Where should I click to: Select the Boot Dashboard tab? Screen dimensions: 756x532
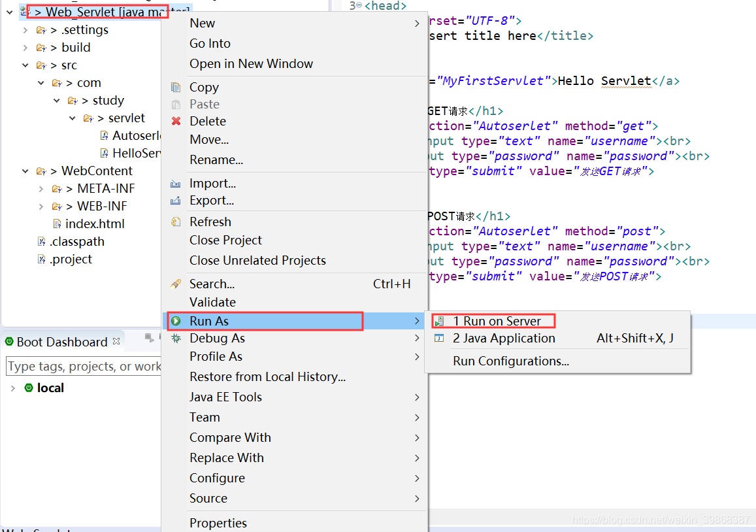(61, 342)
